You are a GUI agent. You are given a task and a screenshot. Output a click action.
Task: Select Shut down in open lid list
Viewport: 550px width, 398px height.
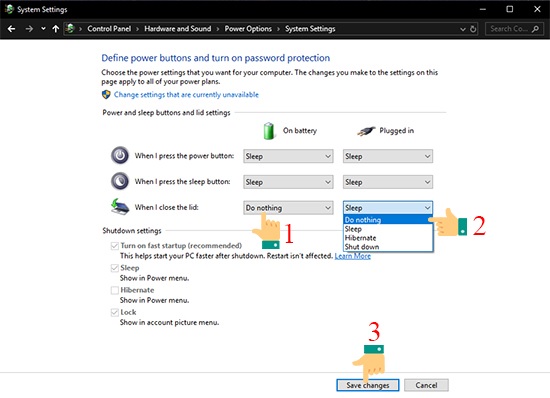pos(388,247)
